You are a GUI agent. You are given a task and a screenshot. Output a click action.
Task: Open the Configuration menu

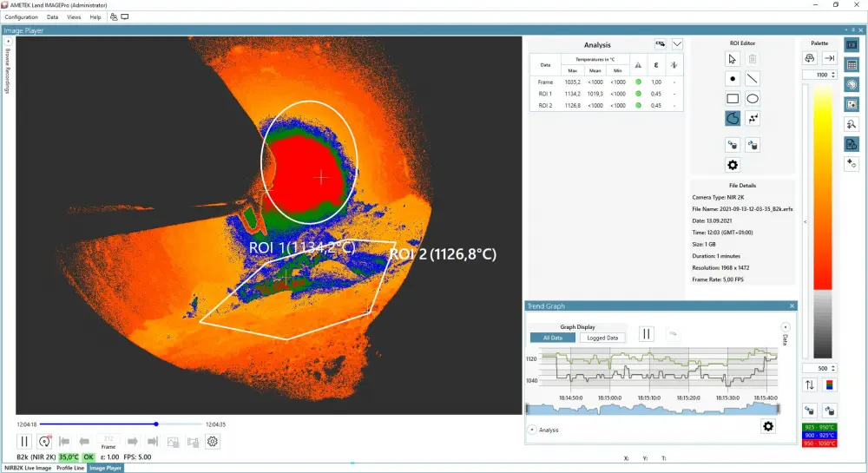(21, 16)
